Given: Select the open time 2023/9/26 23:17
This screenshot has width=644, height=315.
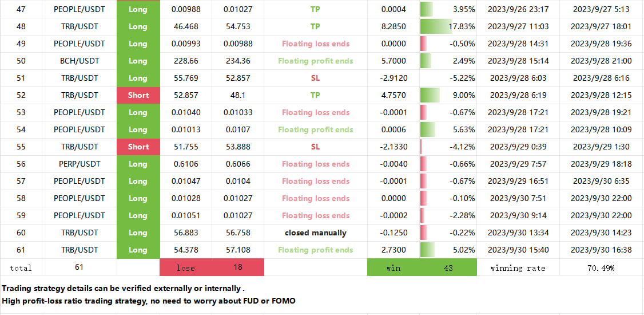Looking at the screenshot, I should click(x=518, y=9).
